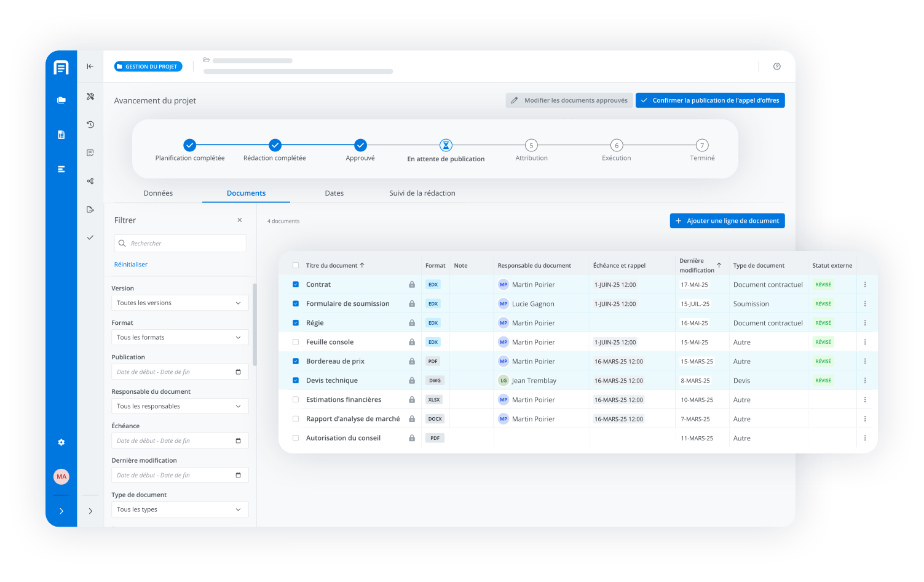Toggle the select-all header checkbox
Screen dimensions: 924x582
296,266
